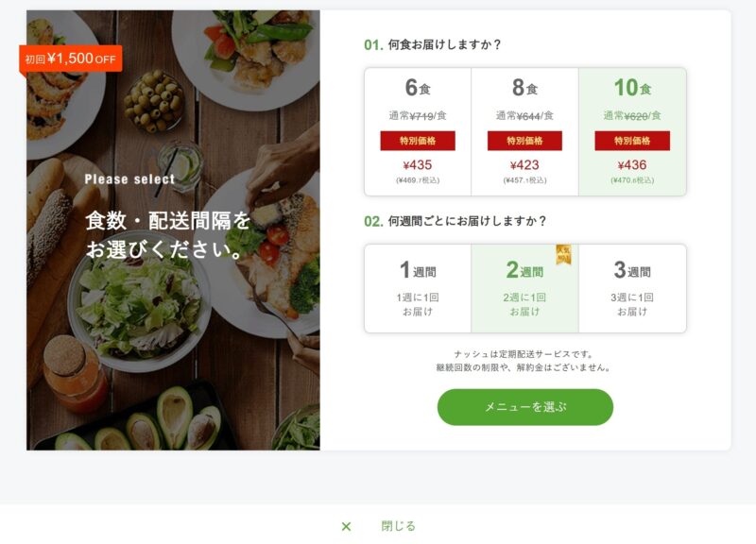Choose the 10食 meal plan card

pos(632,131)
